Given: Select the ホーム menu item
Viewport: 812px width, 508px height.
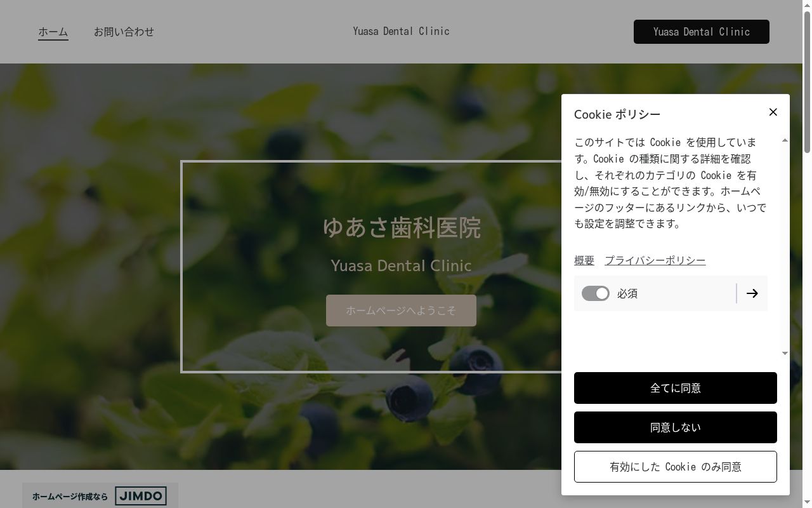Looking at the screenshot, I should [53, 32].
